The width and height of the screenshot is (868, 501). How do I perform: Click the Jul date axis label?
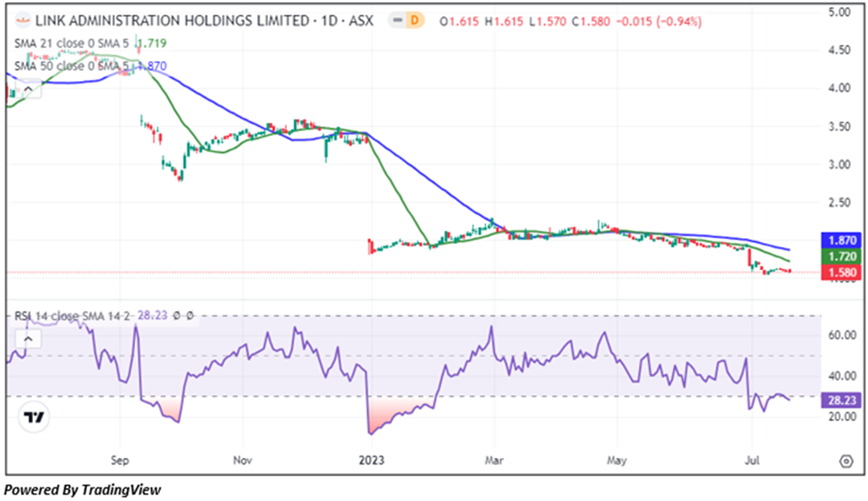pos(751,461)
